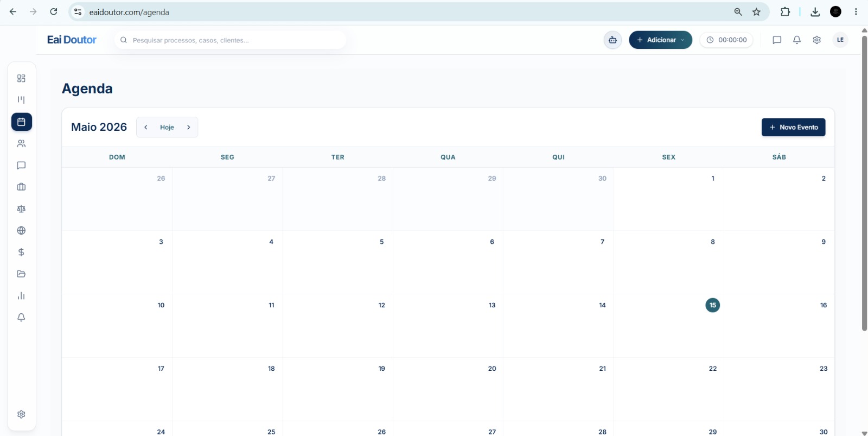Open the gear icon at sidebar bottom
This screenshot has width=868, height=436.
click(21, 414)
